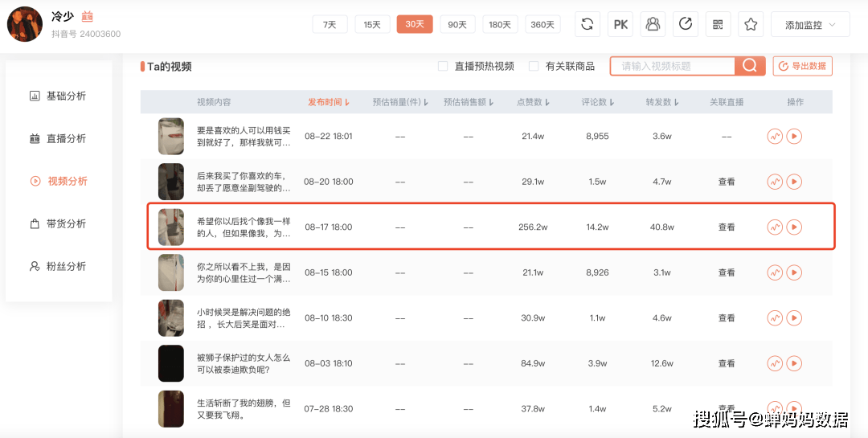Click the 抖音号 24003600 text
This screenshot has height=438, width=868.
click(x=86, y=34)
